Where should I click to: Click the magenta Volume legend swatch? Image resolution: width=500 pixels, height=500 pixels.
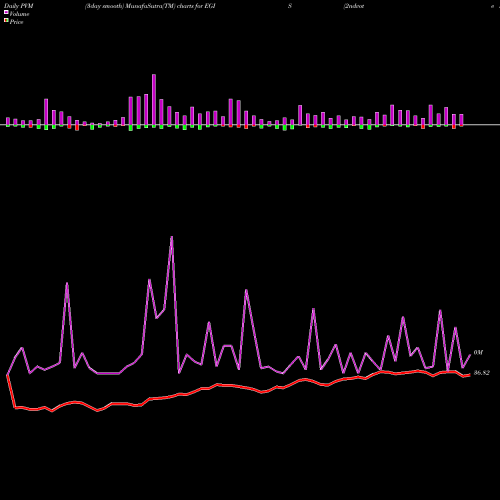coord(6,12)
